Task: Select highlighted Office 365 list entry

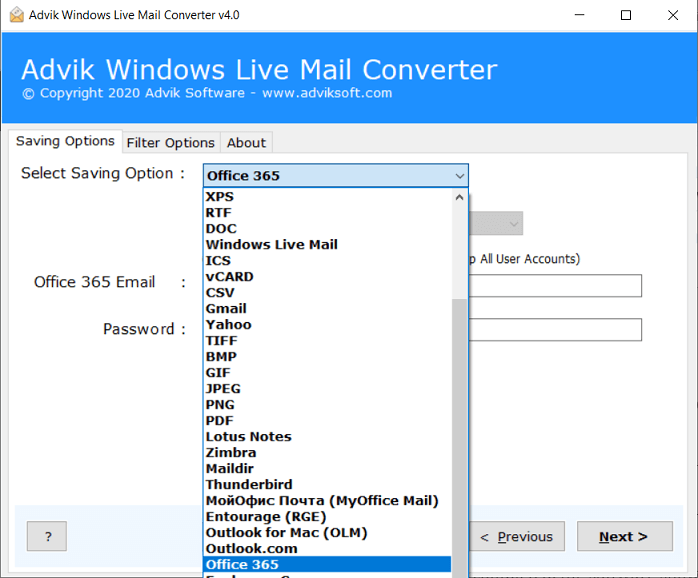Action: point(327,565)
